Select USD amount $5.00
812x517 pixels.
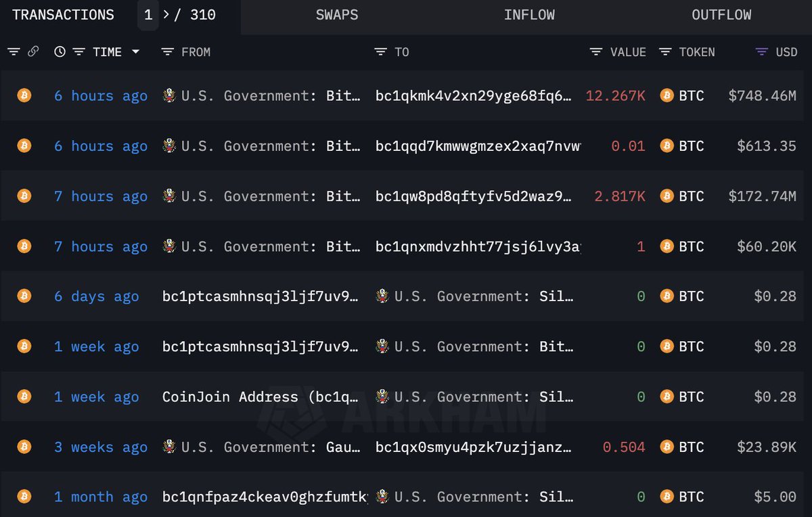(x=775, y=497)
